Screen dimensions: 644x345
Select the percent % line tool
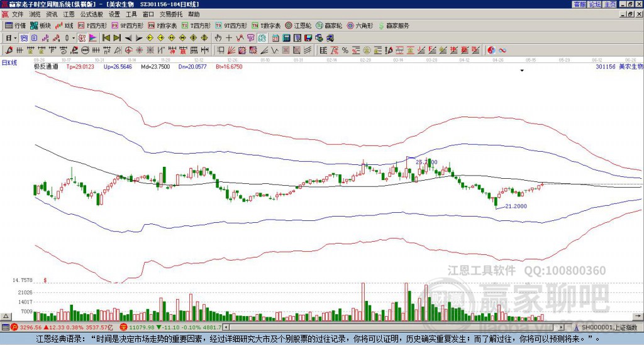[345, 50]
